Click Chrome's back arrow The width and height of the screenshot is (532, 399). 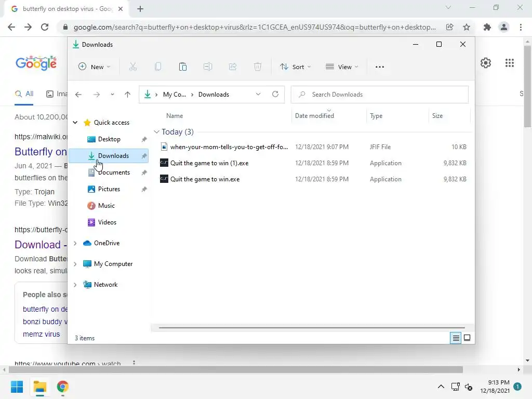11,27
